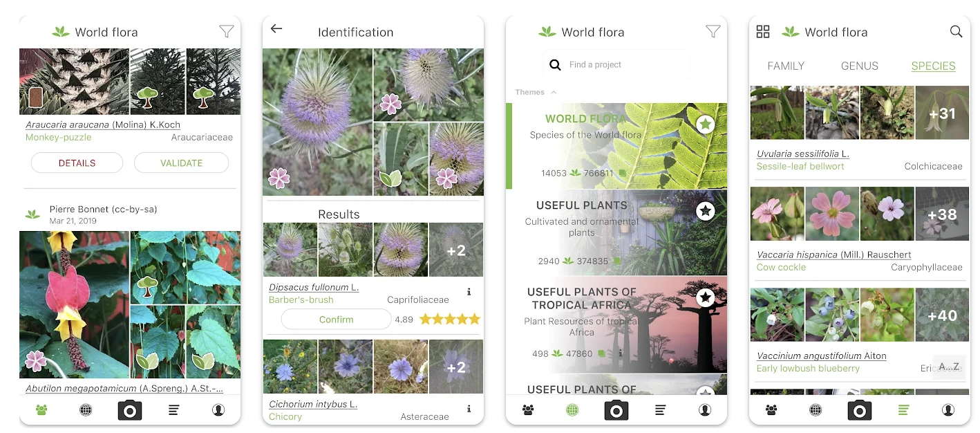This screenshot has height=433, width=980.
Task: Tap the green globe icon on the Find a project screen
Action: coord(572,410)
